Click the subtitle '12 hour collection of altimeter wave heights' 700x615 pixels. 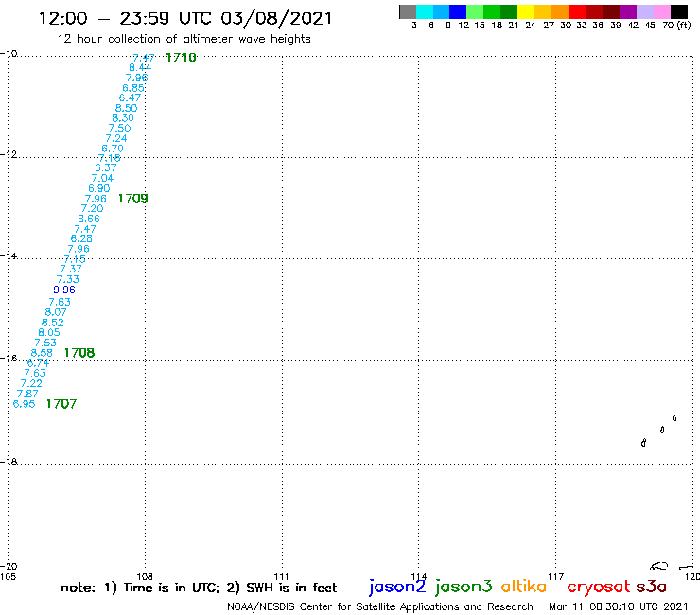(184, 39)
